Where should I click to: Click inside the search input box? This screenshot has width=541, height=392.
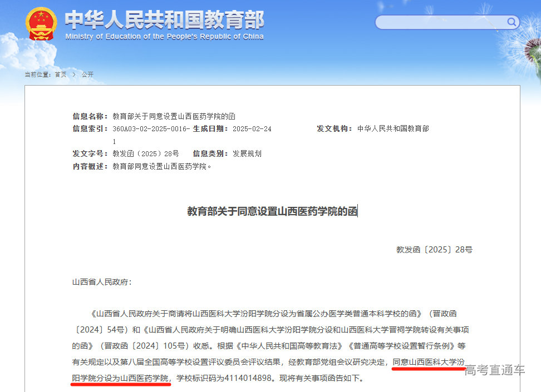click(440, 22)
